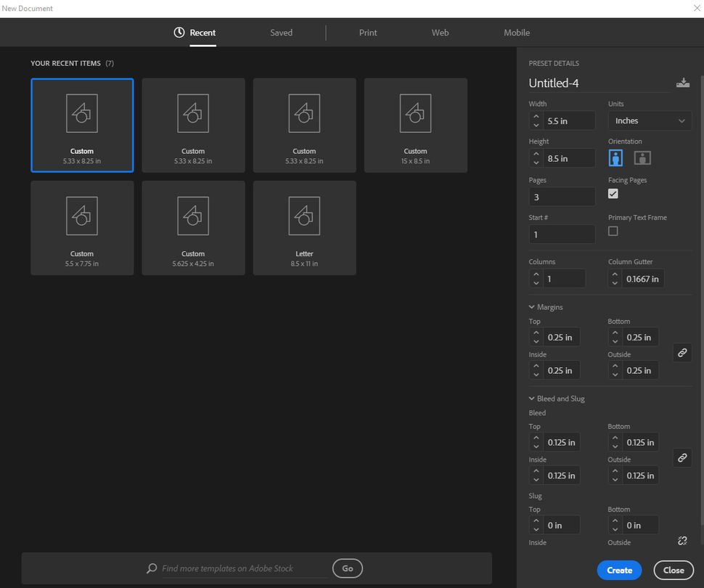Viewport: 704px width, 588px height.
Task: Open the Units dropdown showing Inches
Action: (649, 121)
